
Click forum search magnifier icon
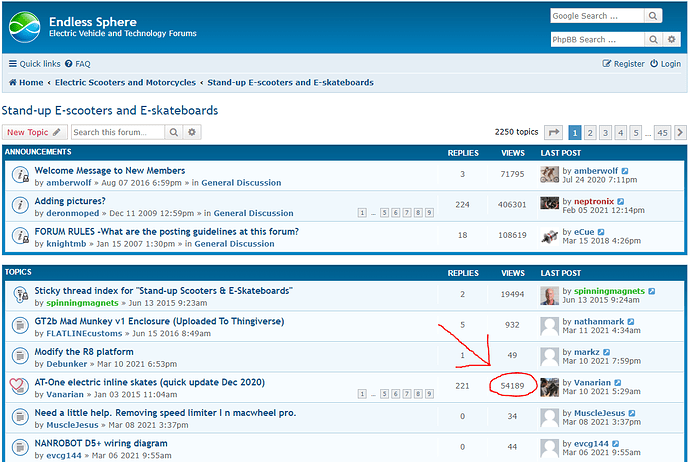click(174, 132)
